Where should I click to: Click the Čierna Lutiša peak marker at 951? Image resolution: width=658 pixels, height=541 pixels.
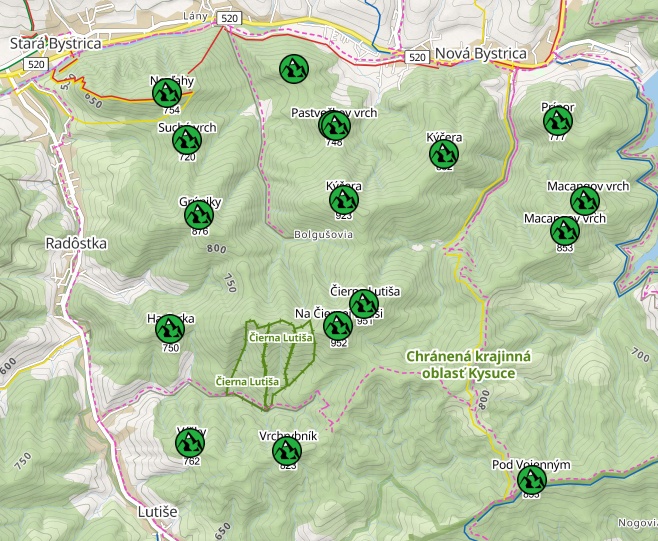[x=364, y=304]
